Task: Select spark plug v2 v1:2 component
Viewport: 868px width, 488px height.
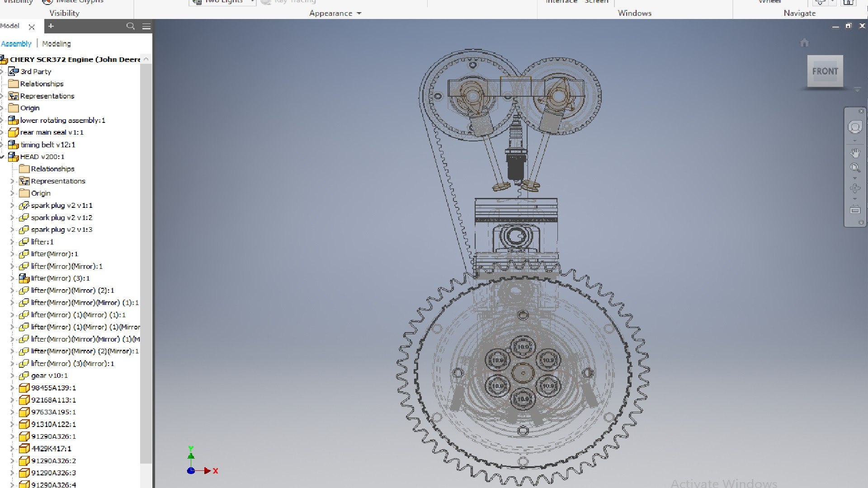Action: tap(61, 217)
